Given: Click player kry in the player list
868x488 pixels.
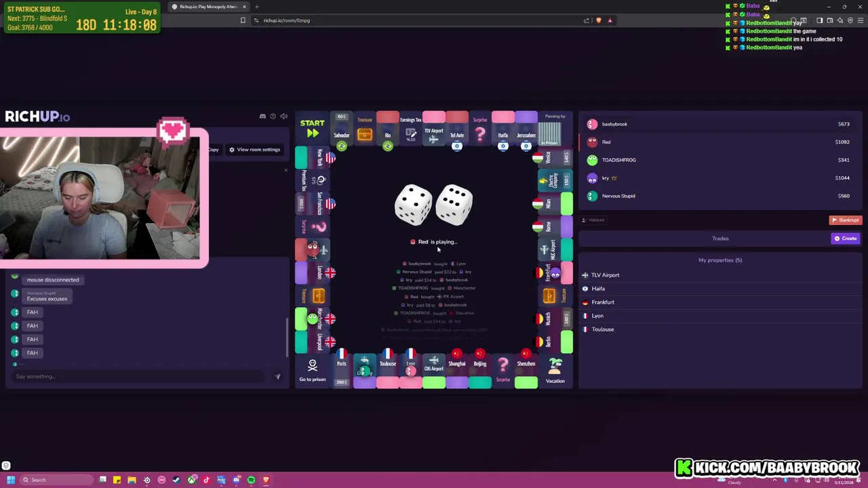Looking at the screenshot, I should [720, 178].
